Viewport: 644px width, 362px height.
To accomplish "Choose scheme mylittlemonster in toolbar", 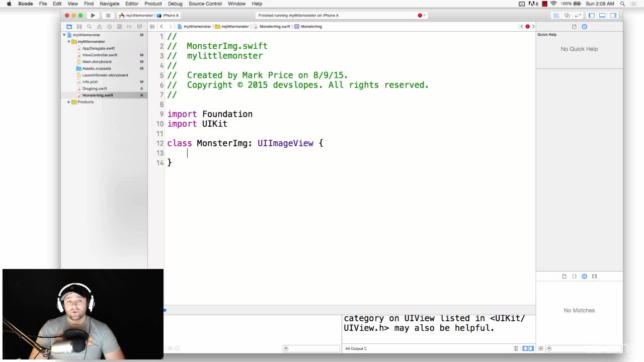I will [136, 16].
